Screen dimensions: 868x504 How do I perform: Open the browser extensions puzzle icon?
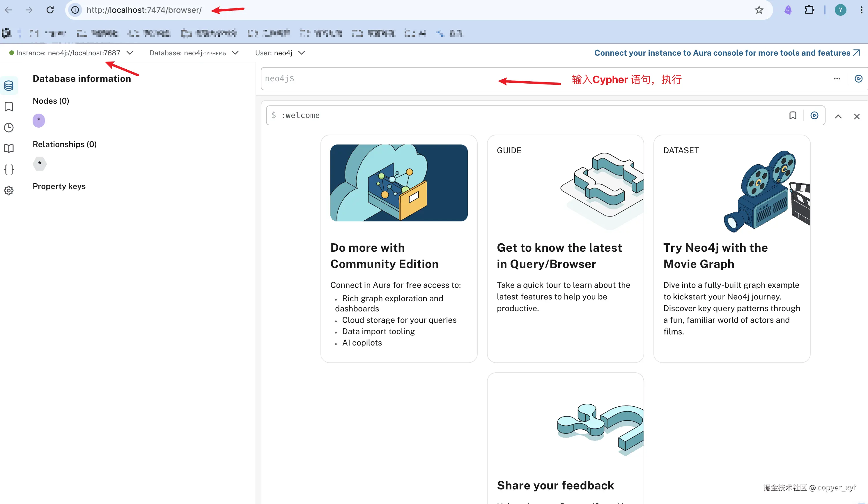coord(809,10)
